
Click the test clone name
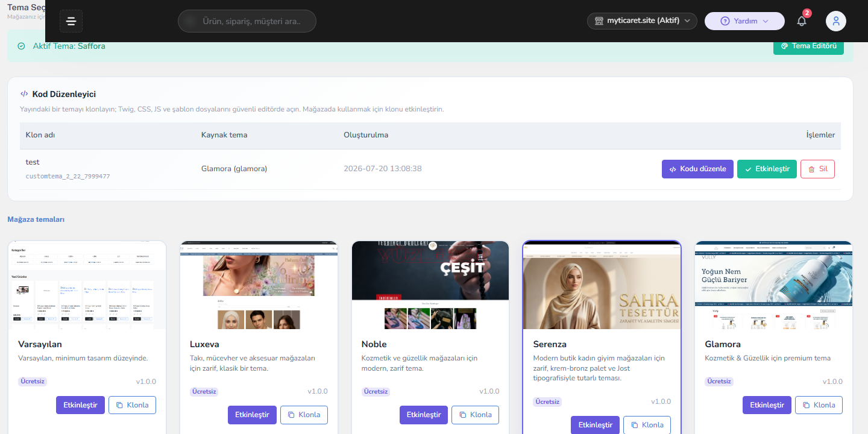(x=33, y=162)
